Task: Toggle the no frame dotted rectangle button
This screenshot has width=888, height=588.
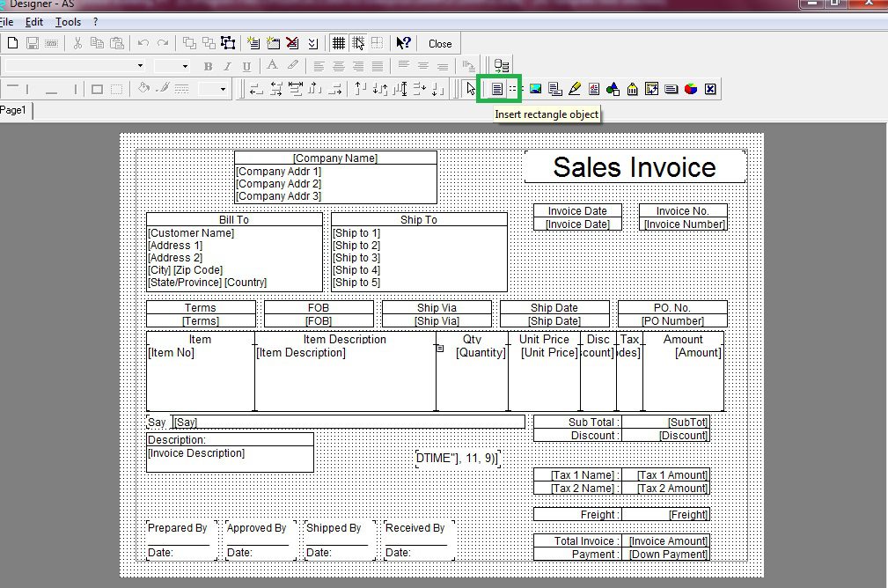Action: click(116, 89)
